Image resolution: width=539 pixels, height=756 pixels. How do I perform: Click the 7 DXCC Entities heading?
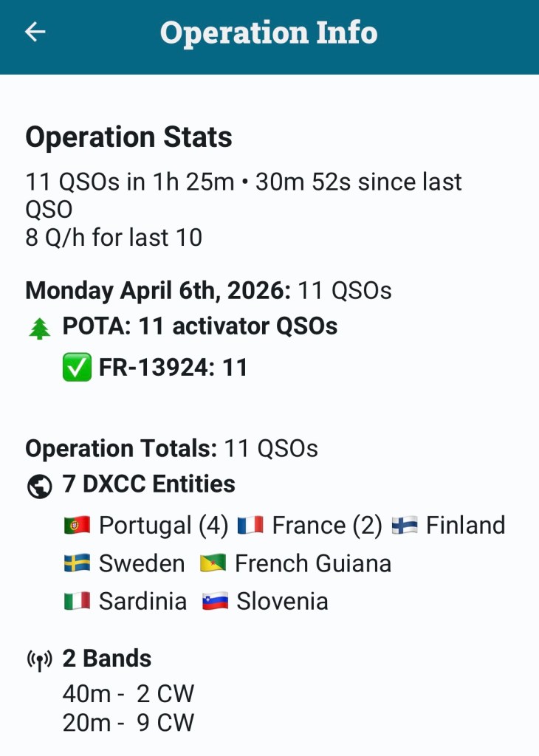pyautogui.click(x=149, y=484)
